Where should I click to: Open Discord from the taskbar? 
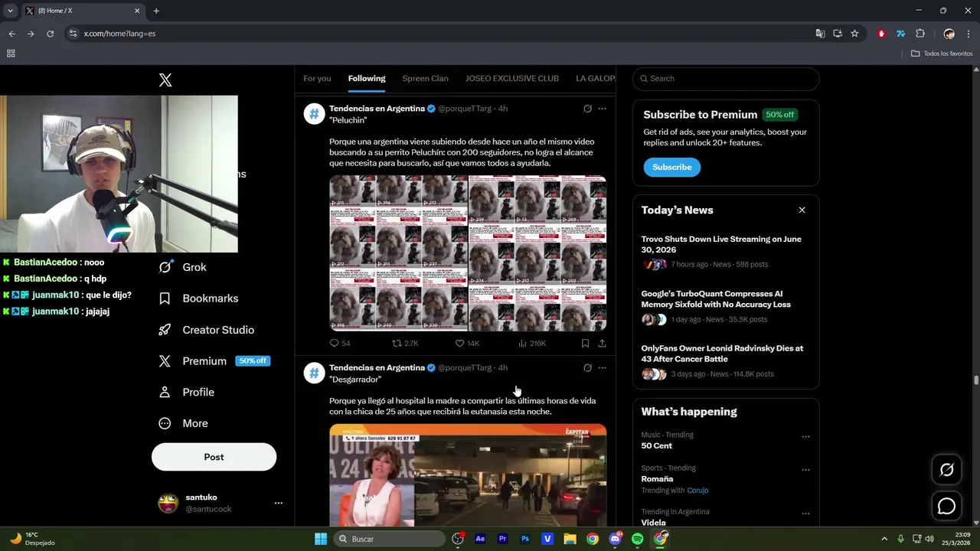pyautogui.click(x=615, y=539)
